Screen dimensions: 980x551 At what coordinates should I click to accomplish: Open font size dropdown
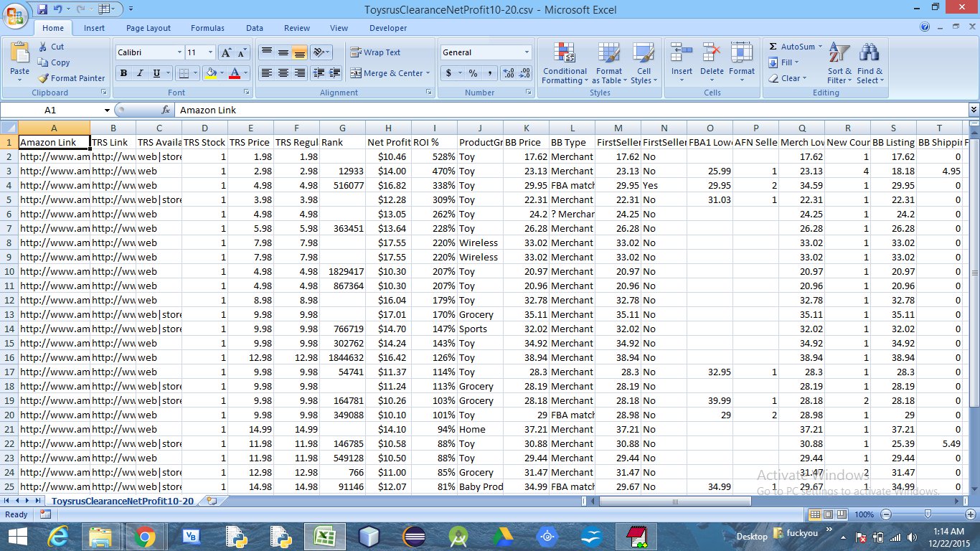[x=210, y=52]
